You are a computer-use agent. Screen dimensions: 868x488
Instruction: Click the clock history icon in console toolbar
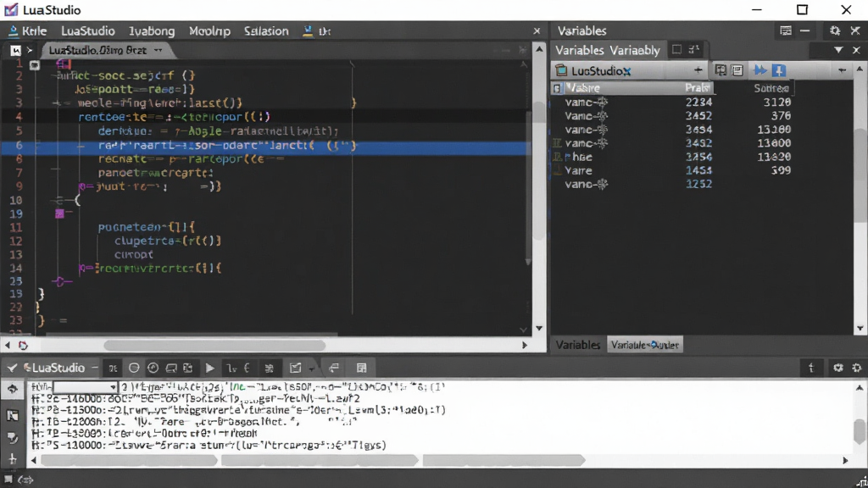[153, 368]
